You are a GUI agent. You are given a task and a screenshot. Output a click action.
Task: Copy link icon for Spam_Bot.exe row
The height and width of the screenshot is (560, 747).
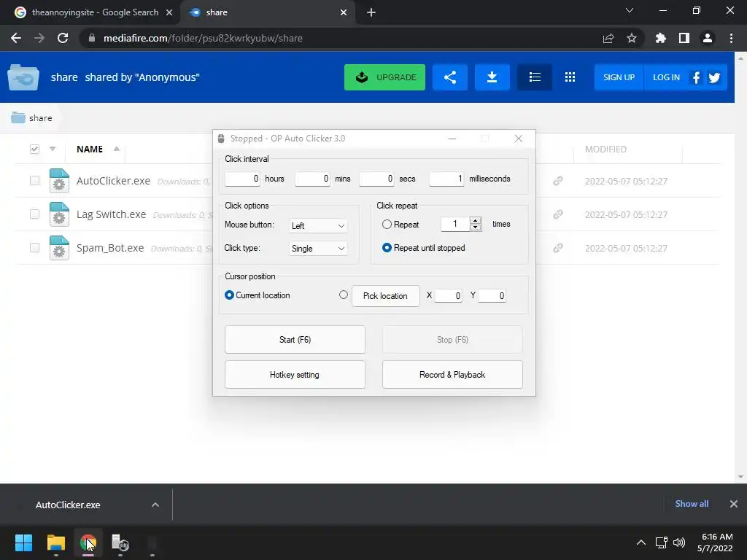point(558,248)
